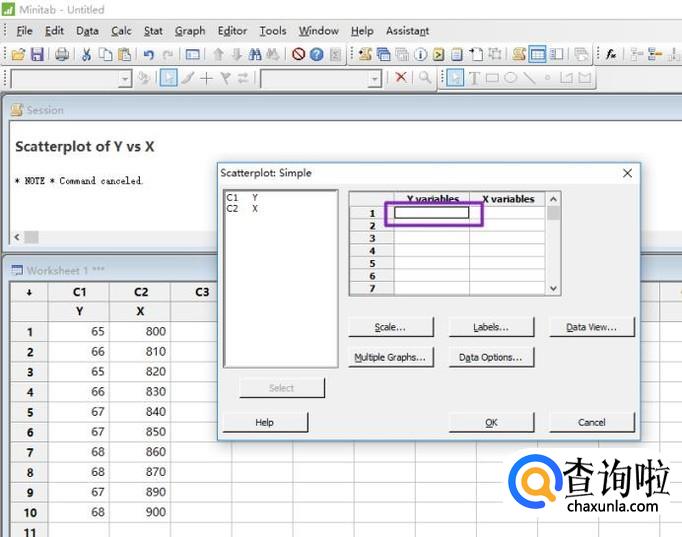Click Cancel in Scatterplot dialog
The image size is (682, 537).
592,423
